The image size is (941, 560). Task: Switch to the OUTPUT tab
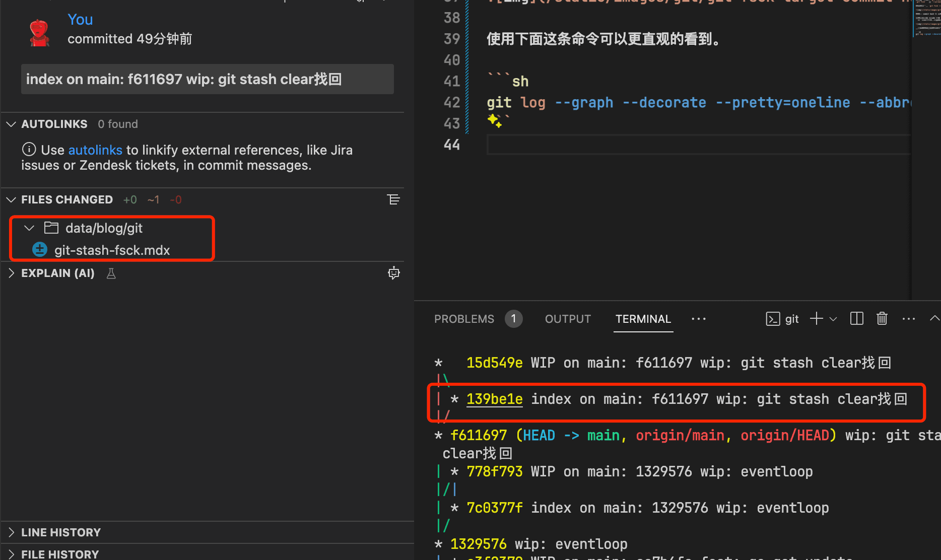pyautogui.click(x=568, y=319)
